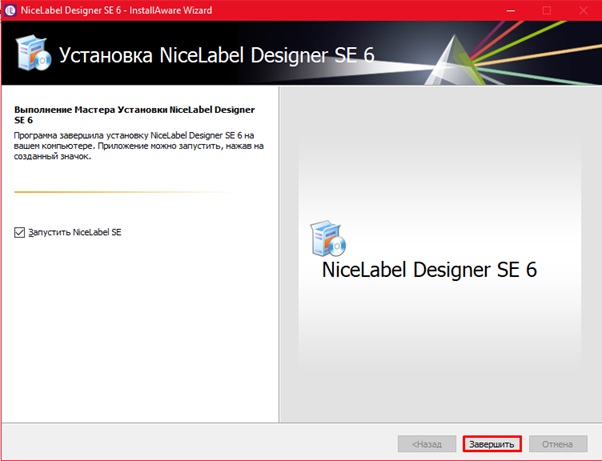
Task: Click the banner title Установка NiceLabel Designer SE 6
Action: coord(217,55)
